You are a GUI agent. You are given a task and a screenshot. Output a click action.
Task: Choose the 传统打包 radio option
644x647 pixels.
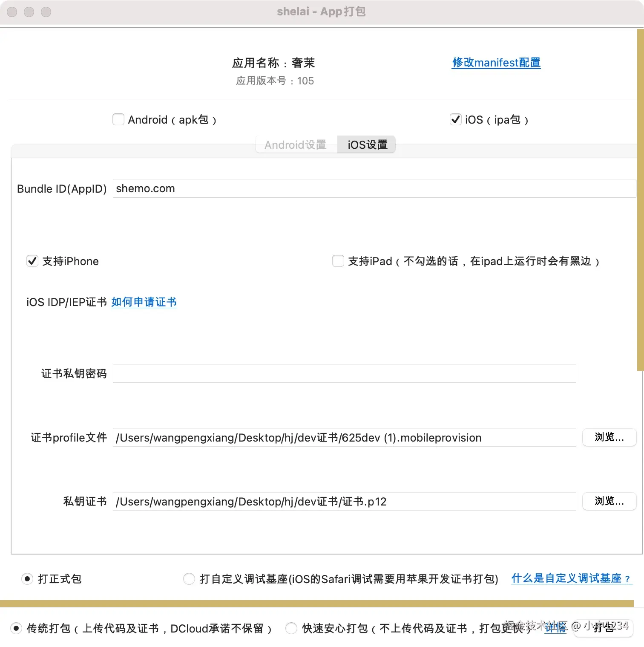16,628
